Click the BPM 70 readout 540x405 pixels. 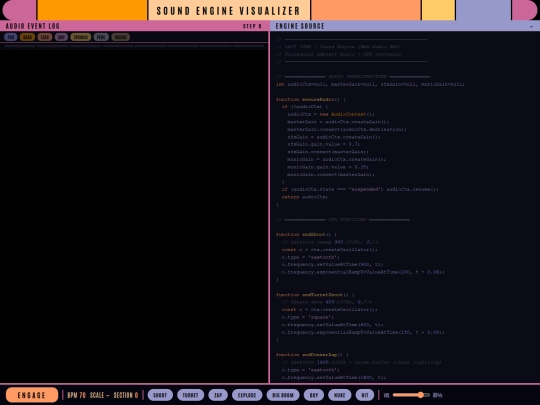[76, 395]
